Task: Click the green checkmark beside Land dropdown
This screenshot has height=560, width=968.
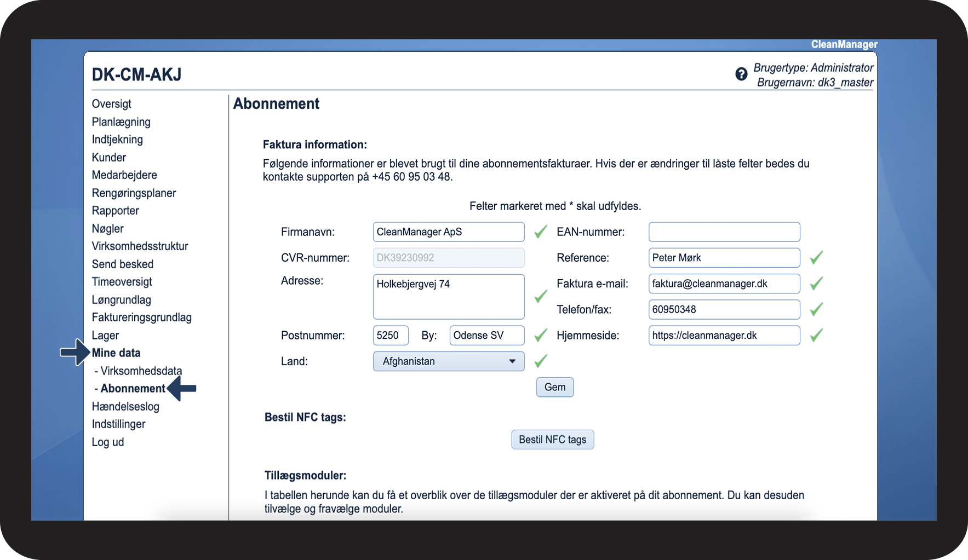Action: tap(541, 361)
